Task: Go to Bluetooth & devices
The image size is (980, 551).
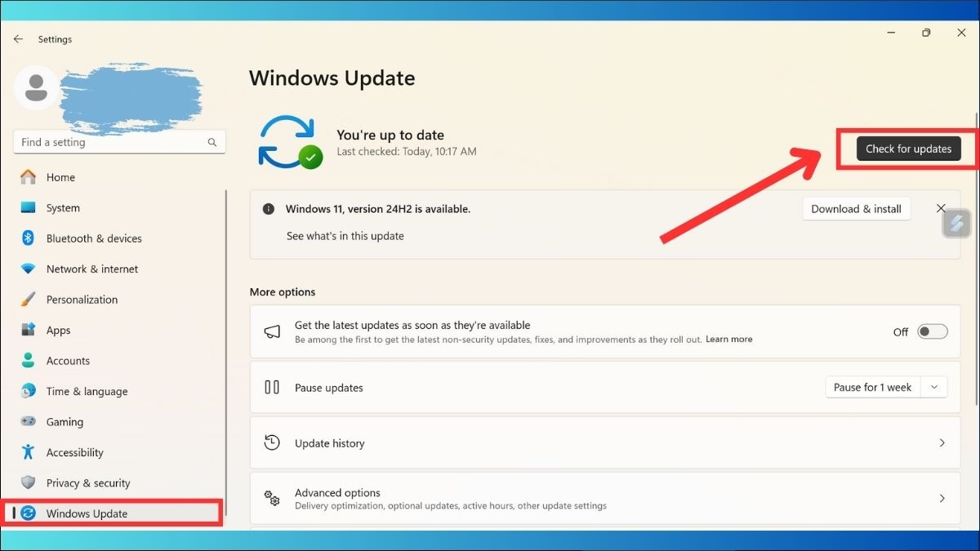Action: 94,238
